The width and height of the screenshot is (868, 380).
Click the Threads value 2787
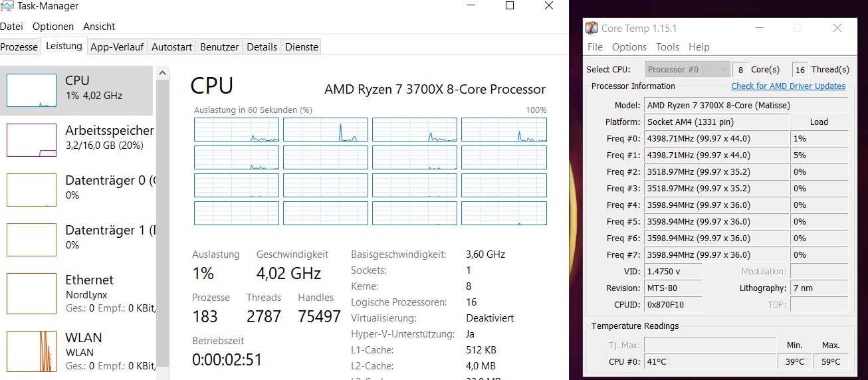[x=264, y=317]
